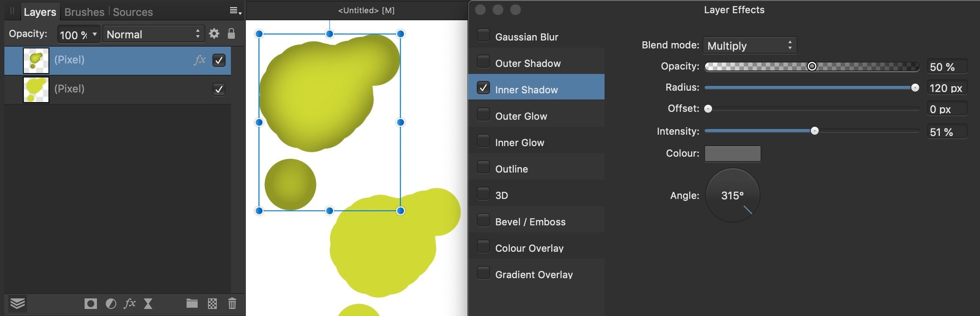Create a new Group folder icon
The height and width of the screenshot is (316, 980).
(x=192, y=303)
